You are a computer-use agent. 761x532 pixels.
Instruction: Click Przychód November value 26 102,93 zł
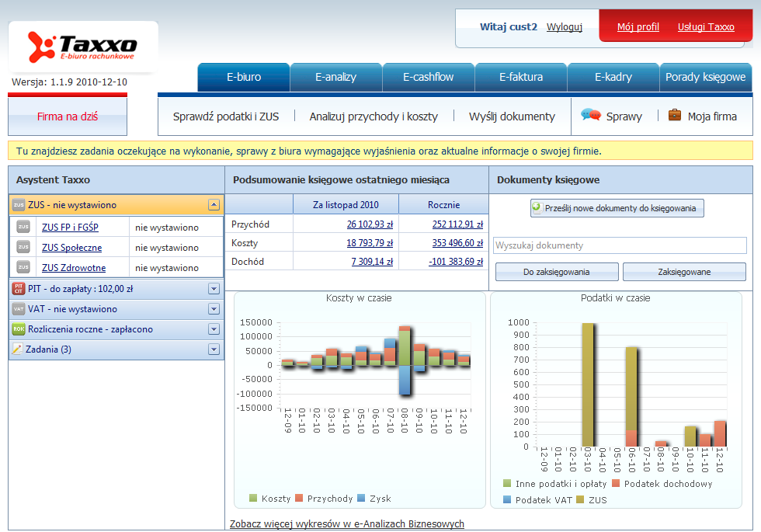click(370, 224)
